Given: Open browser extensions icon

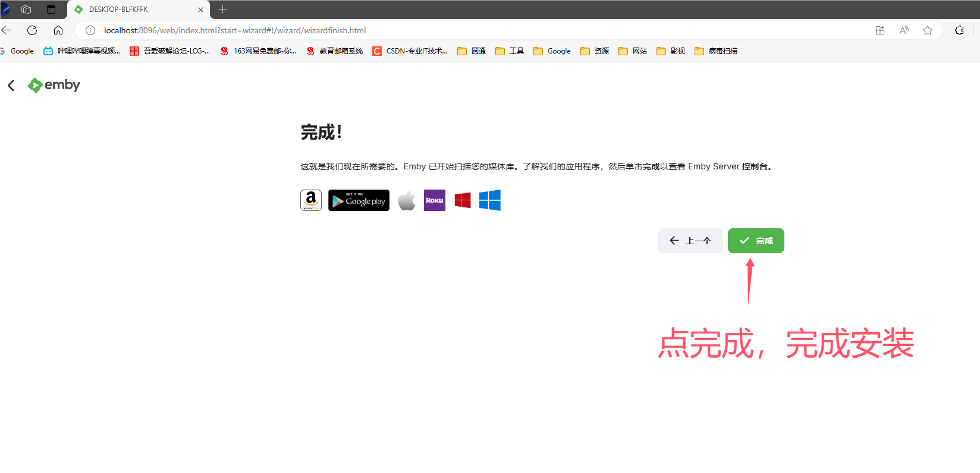Looking at the screenshot, I should click(x=959, y=30).
